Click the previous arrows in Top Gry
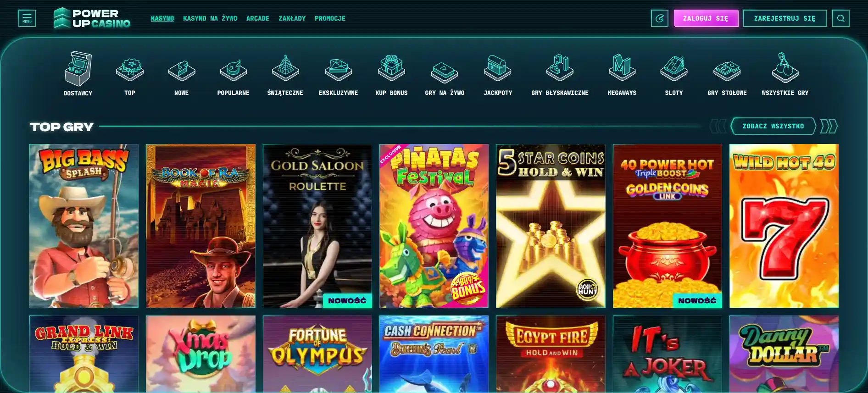The image size is (868, 393). [718, 126]
